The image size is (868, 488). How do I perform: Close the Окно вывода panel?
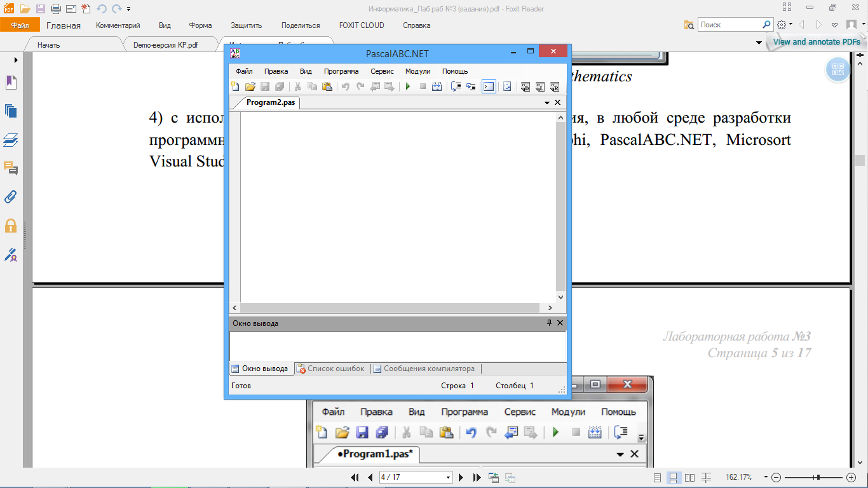[x=560, y=323]
